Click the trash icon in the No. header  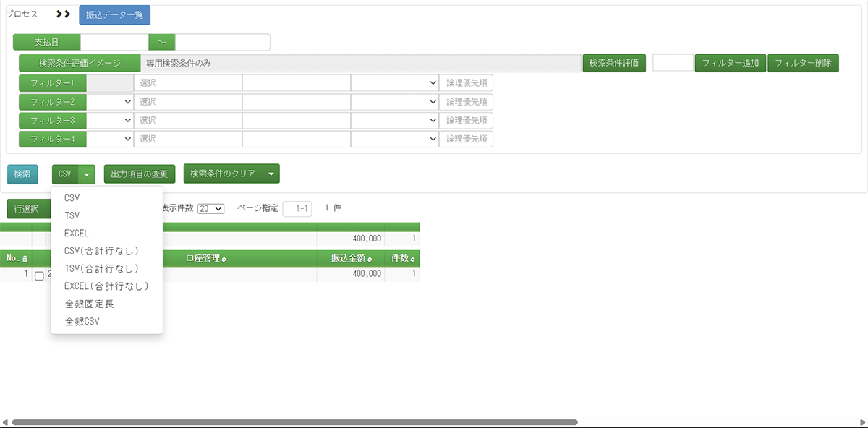coord(25,259)
